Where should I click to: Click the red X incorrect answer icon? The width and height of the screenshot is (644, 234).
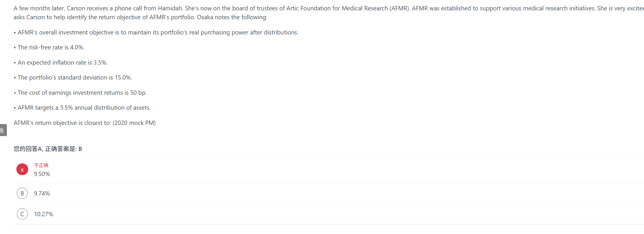coord(22,169)
